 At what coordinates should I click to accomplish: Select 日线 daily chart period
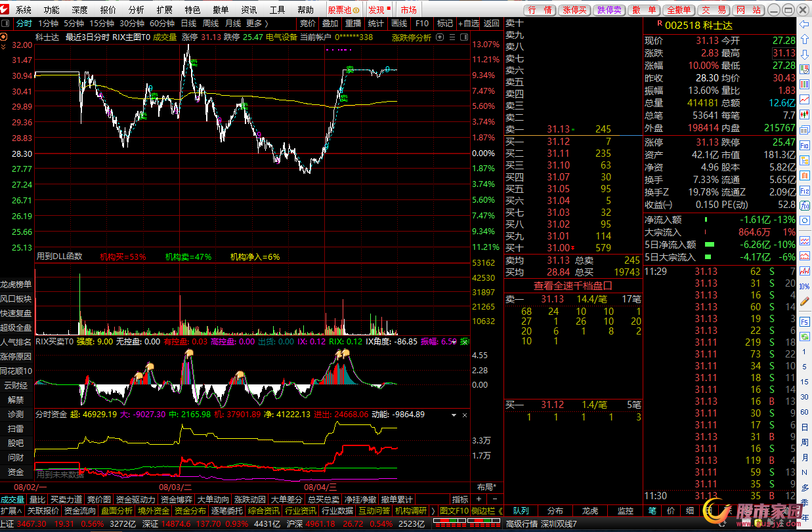(x=188, y=23)
